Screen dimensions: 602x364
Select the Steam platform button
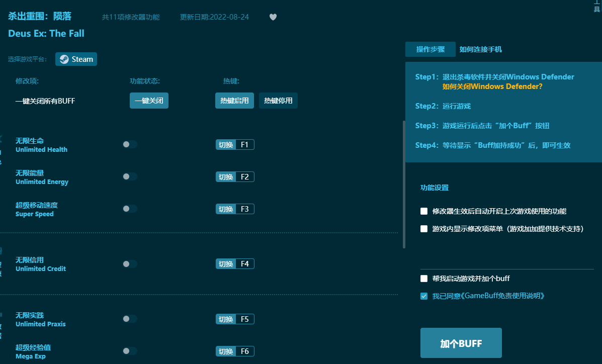[76, 59]
